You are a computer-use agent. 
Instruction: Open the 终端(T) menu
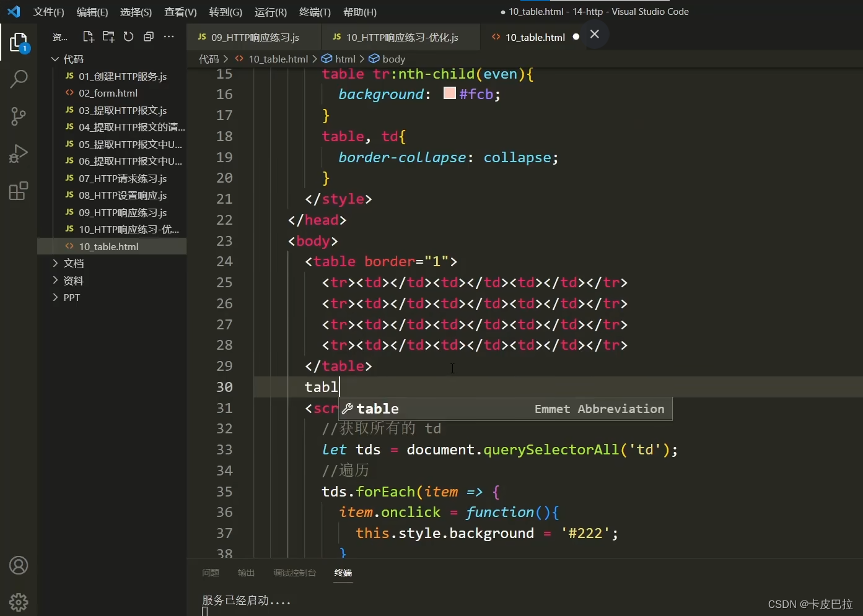point(315,12)
